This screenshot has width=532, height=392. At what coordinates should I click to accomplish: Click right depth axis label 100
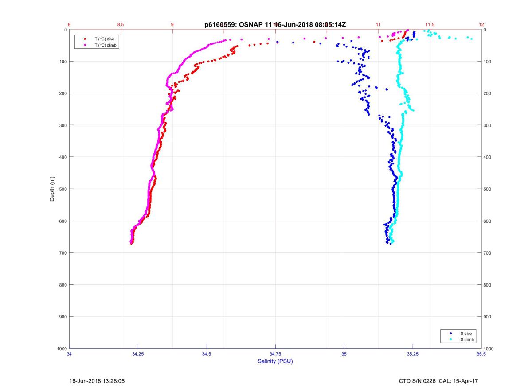(488, 62)
